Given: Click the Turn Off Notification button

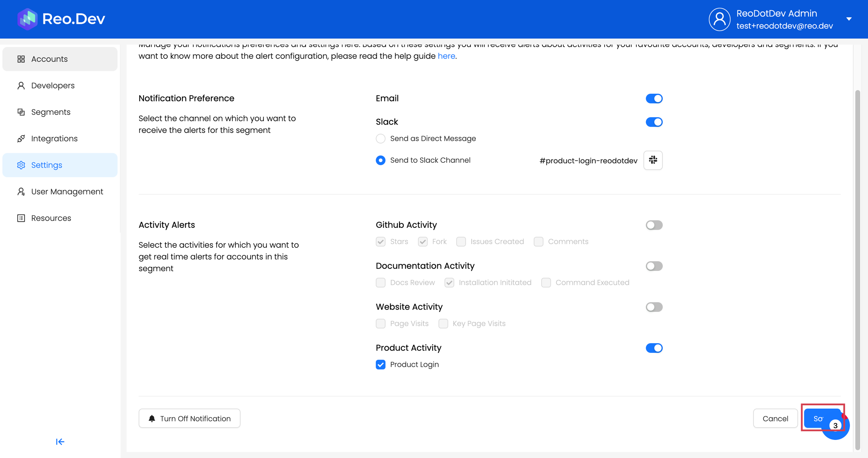Looking at the screenshot, I should (x=189, y=418).
